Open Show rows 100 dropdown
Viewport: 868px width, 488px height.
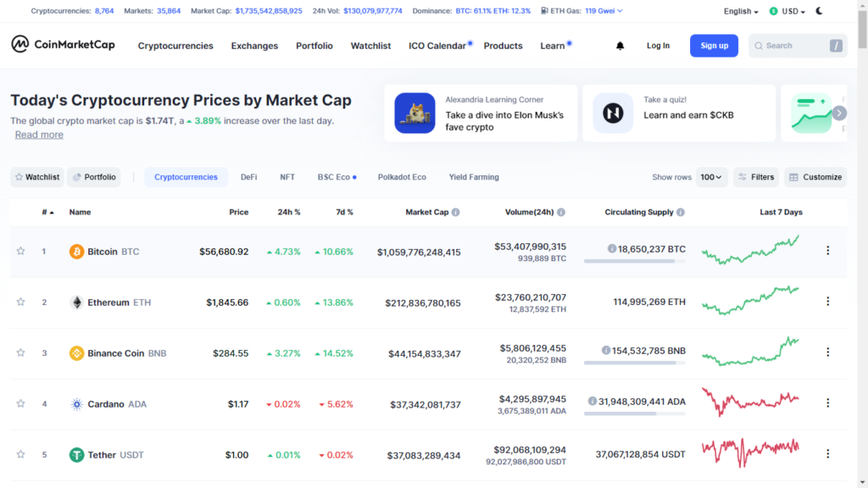711,177
